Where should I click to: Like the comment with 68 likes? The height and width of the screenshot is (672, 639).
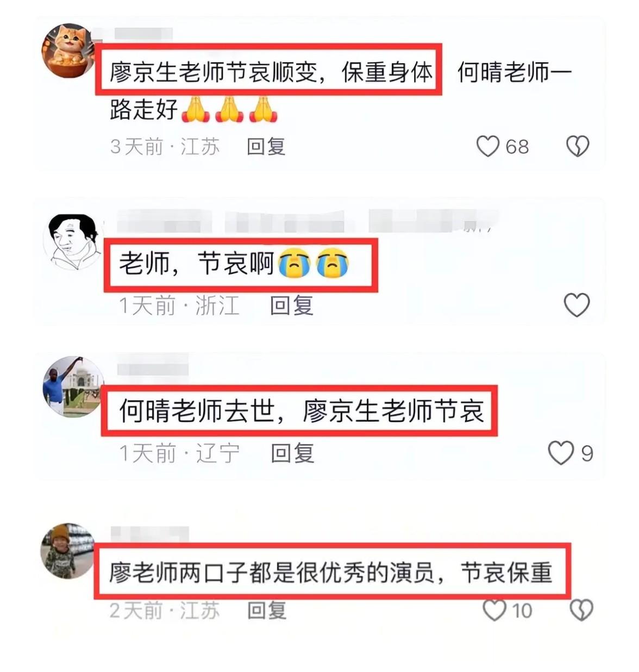[x=487, y=146]
